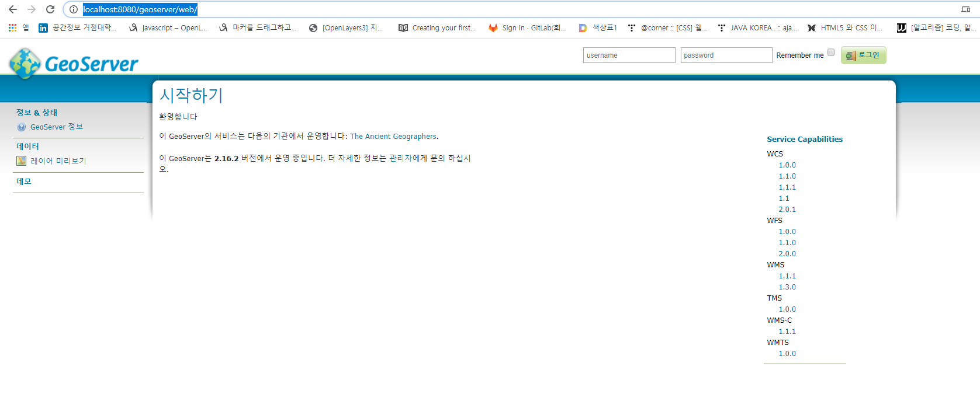Click the browser forward arrow
Viewport: 980px width, 394px height.
pos(32,9)
